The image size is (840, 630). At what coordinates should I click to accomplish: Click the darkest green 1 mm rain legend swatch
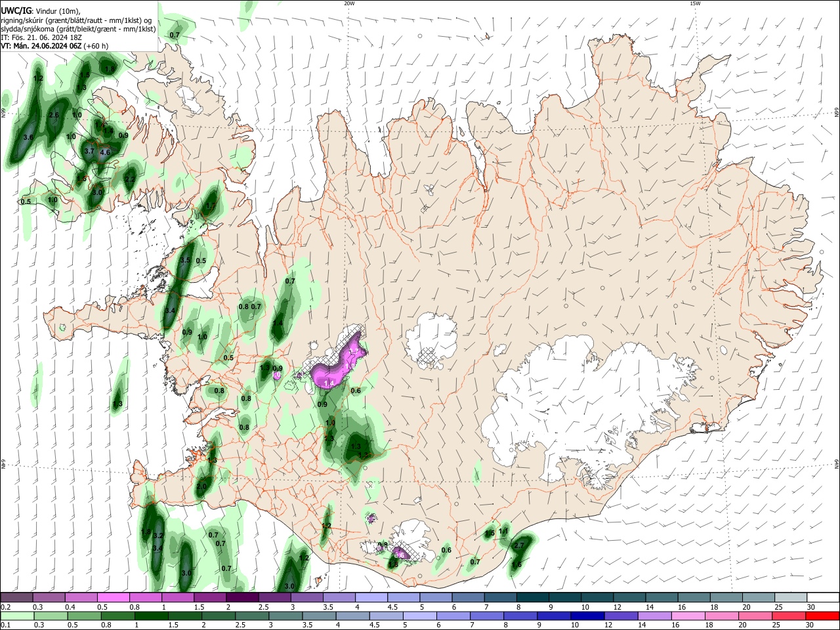(151, 616)
